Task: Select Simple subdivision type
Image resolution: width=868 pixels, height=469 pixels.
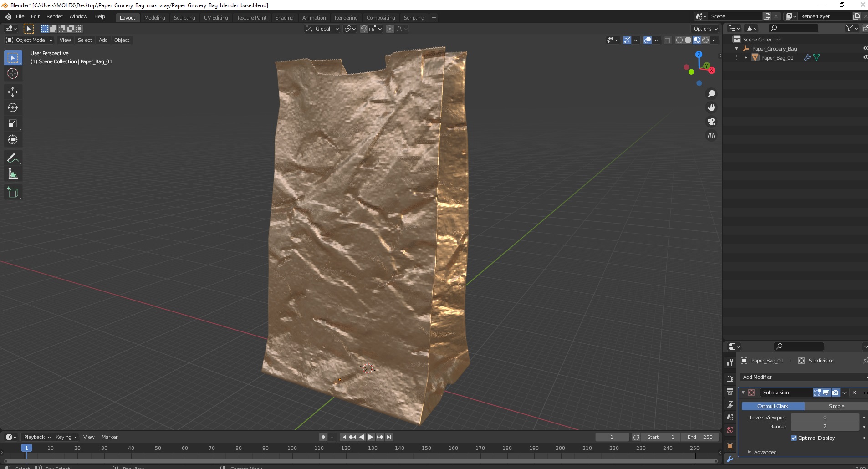Action: [x=836, y=406]
